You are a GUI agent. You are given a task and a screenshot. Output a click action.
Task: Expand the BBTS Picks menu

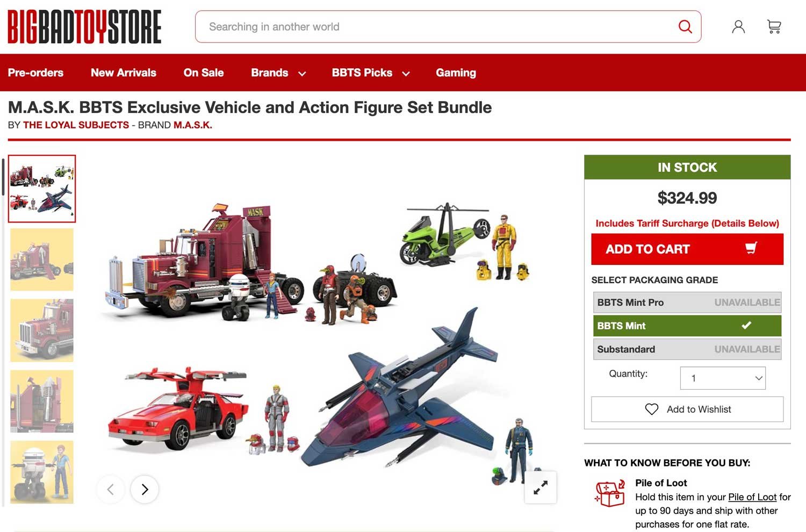(371, 73)
